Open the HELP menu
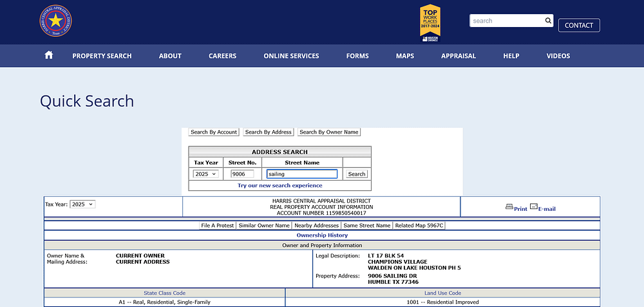 [511, 56]
